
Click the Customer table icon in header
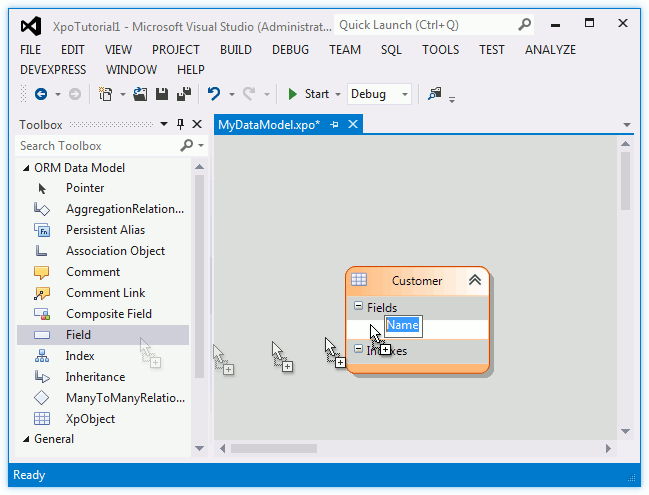[x=359, y=280]
